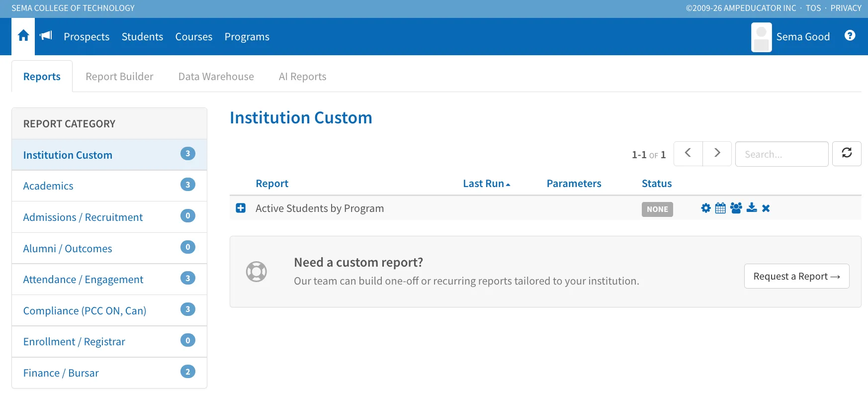Expand the Active Students by Program row
Image resolution: width=868 pixels, height=398 pixels.
pyautogui.click(x=241, y=208)
